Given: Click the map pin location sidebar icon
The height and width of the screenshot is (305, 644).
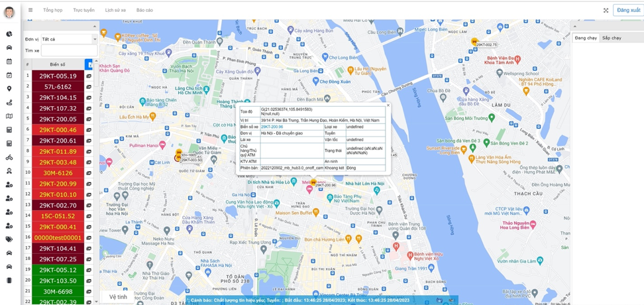Looking at the screenshot, I should (x=9, y=89).
